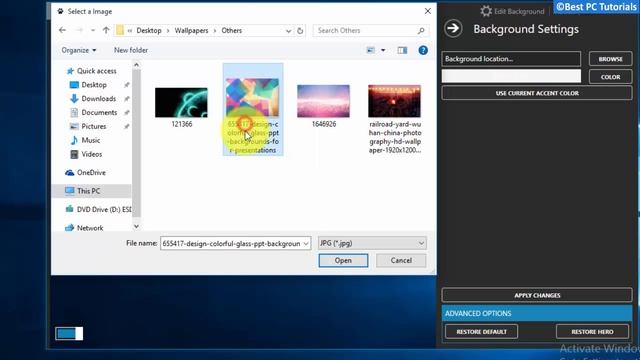Image resolution: width=640 pixels, height=360 pixels.
Task: Click the search magnifier icon
Action: tap(421, 31)
